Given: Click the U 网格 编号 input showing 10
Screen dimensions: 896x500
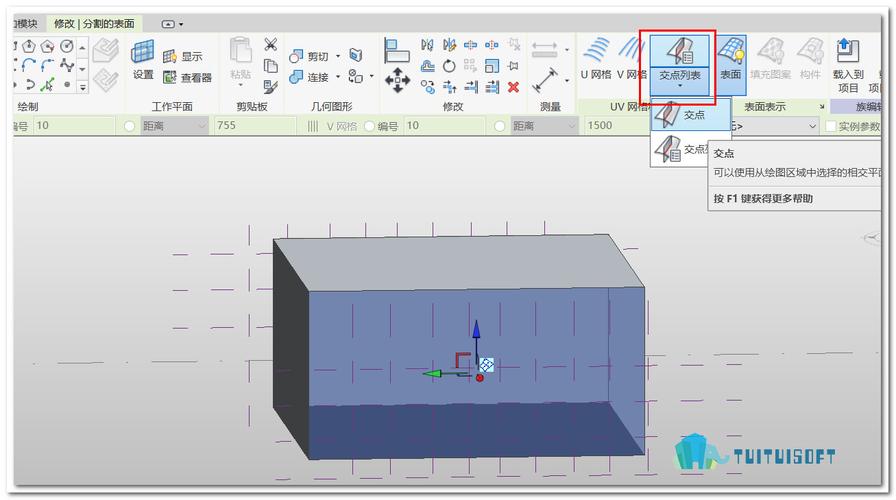Looking at the screenshot, I should point(74,126).
